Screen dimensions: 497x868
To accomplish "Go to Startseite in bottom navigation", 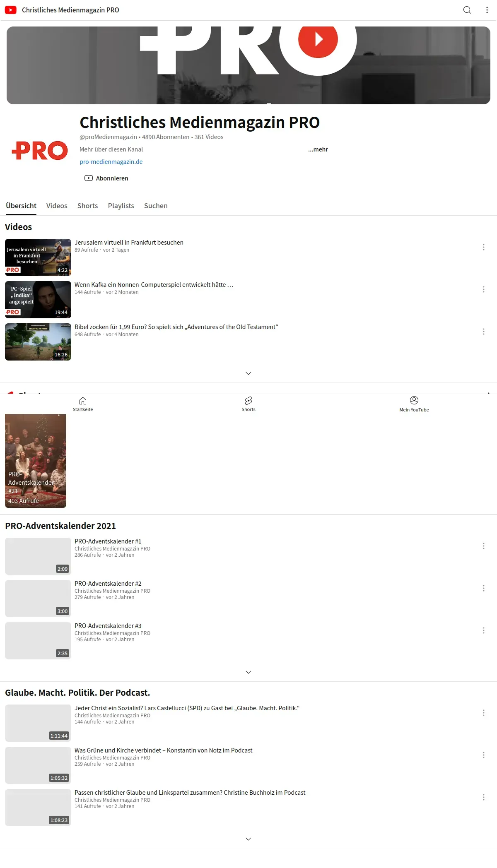I will coord(83,404).
